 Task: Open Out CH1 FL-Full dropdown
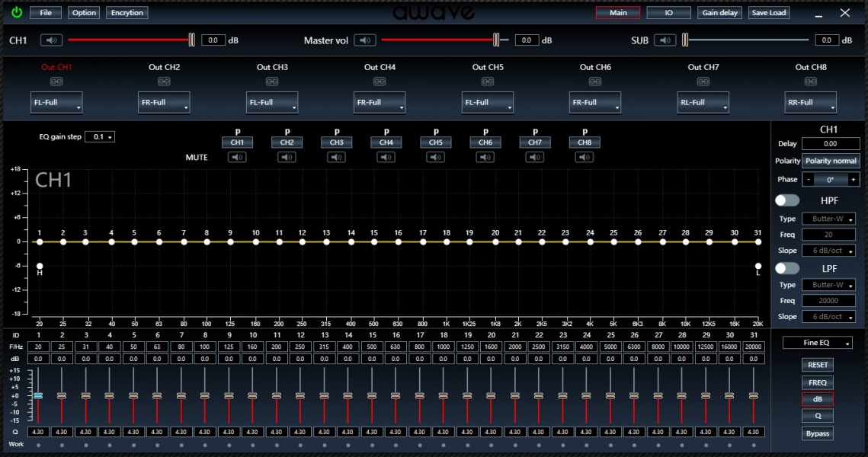coord(56,103)
